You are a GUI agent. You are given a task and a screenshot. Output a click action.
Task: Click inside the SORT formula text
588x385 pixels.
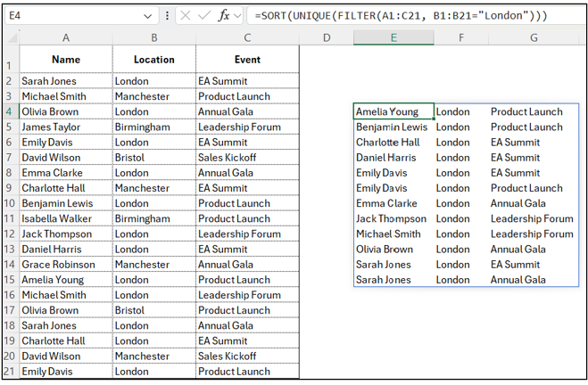tap(400, 15)
